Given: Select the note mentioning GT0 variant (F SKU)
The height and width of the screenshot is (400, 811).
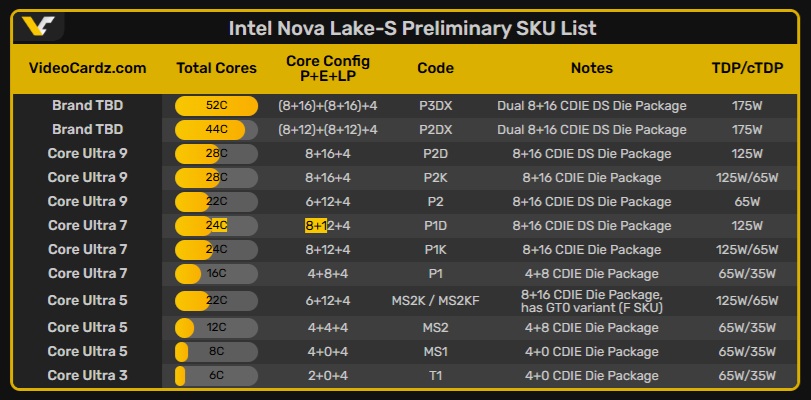Looking at the screenshot, I should 592,301.
